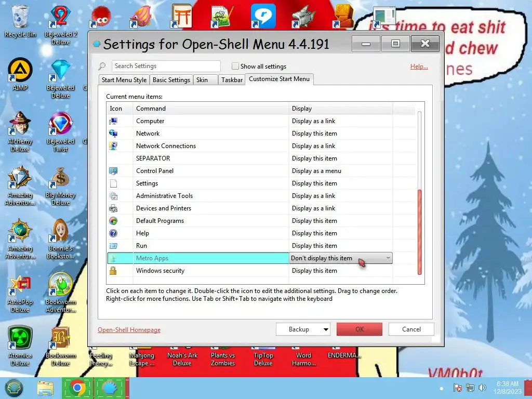Screen dimensions: 532x399
Task: Click the red scrollbar thumb in items list
Action: pos(420,232)
